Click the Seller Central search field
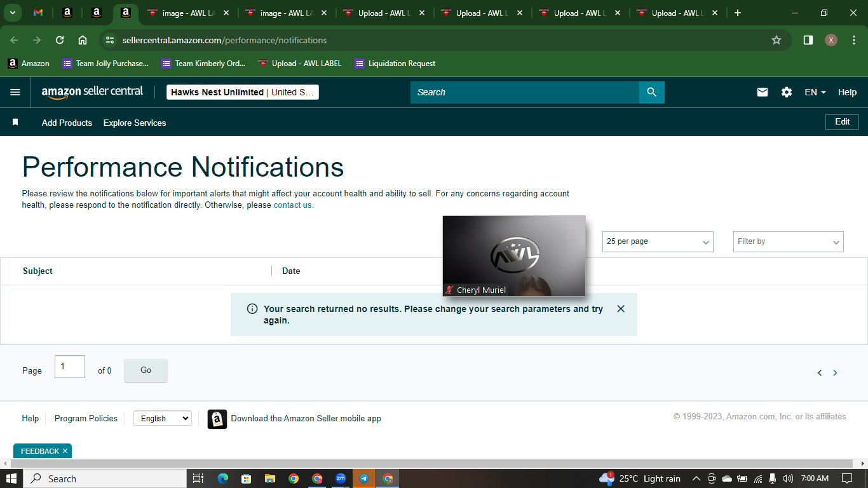Viewport: 868px width, 488px height. coord(525,92)
